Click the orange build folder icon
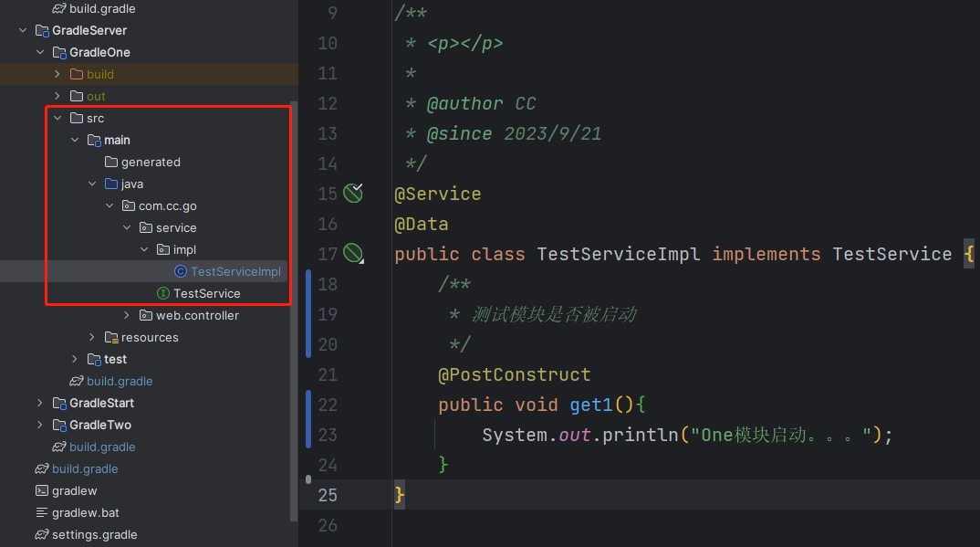Image resolution: width=980 pixels, height=547 pixels. [x=77, y=74]
